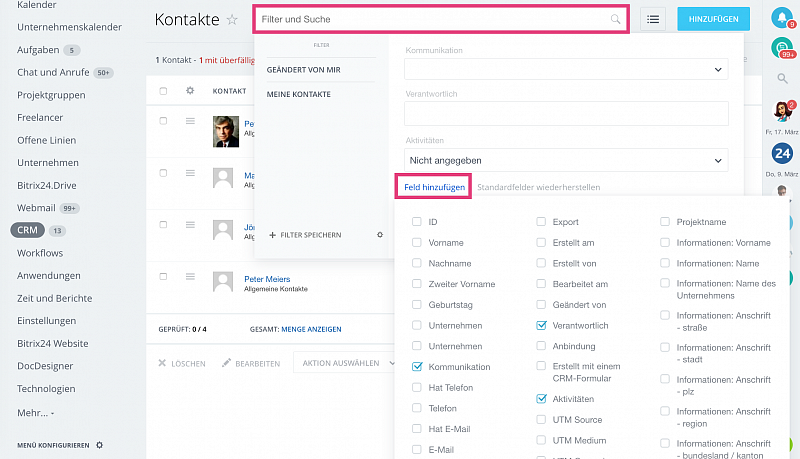Tick the ID field checkbox
The height and width of the screenshot is (459, 800).
[x=417, y=222]
